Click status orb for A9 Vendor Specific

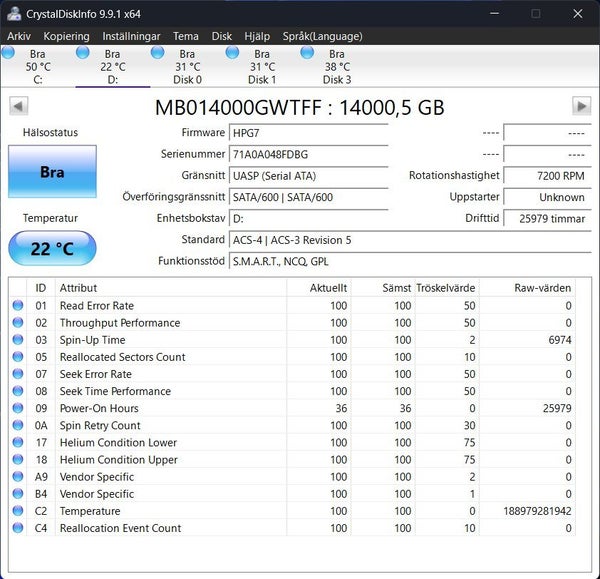pos(18,476)
